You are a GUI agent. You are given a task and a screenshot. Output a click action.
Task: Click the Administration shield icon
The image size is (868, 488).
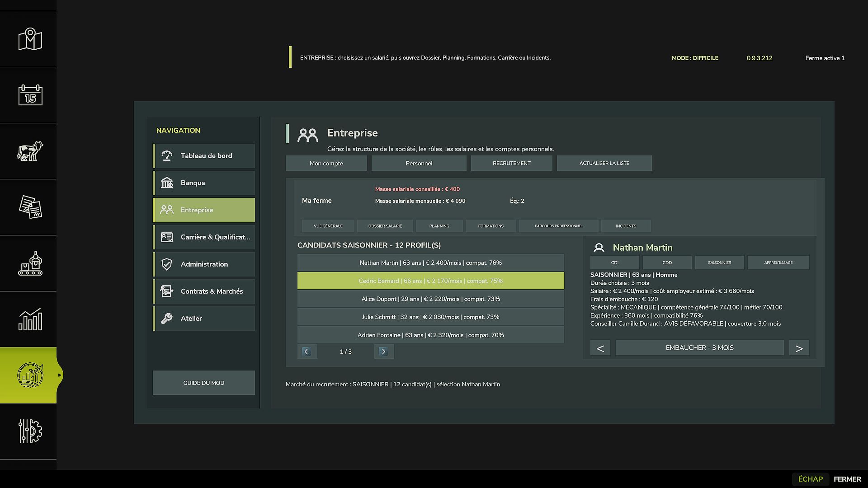(x=167, y=264)
